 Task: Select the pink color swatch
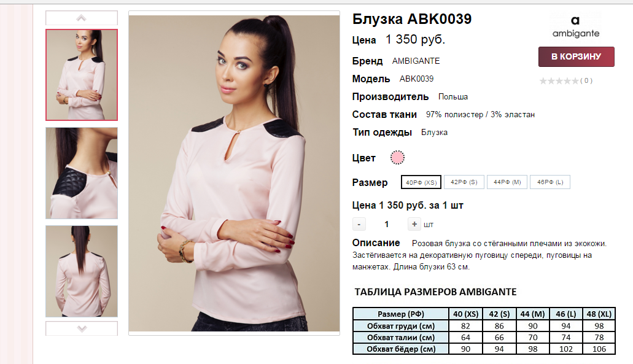[x=397, y=157]
